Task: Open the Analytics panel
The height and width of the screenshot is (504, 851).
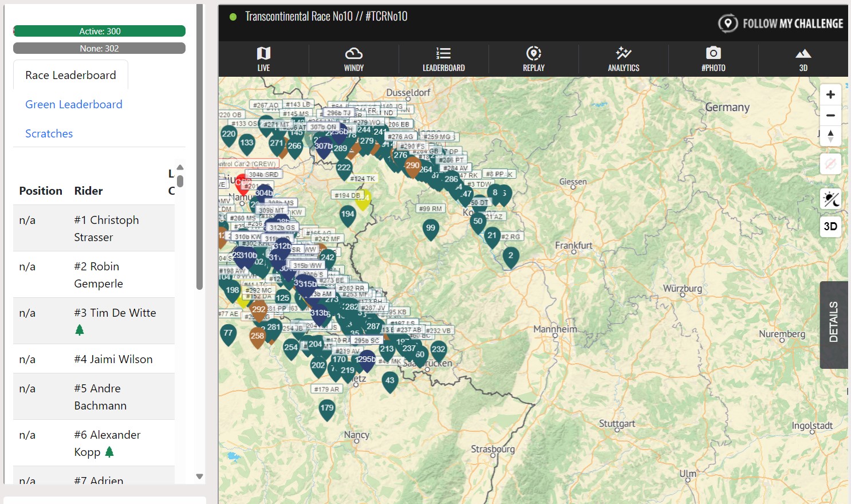Action: tap(623, 59)
